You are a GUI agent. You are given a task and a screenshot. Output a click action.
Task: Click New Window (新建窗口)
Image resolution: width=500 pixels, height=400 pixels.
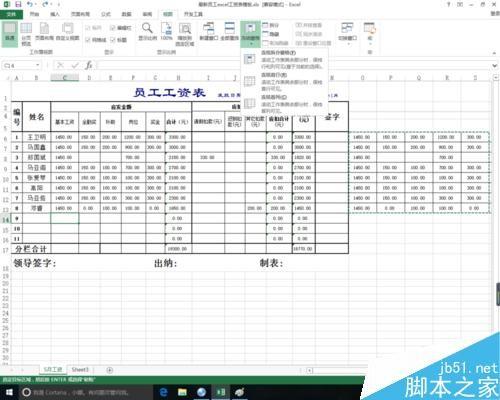[209, 32]
